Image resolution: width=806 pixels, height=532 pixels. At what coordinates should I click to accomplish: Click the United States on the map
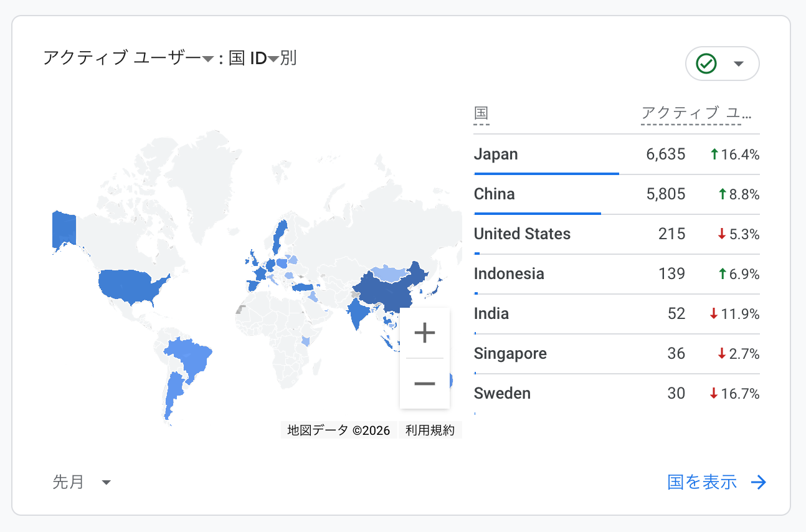click(130, 285)
